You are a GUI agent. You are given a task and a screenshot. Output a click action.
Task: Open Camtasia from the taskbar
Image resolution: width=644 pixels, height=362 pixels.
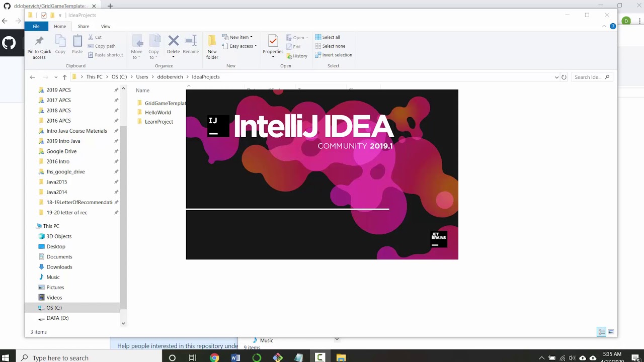point(320,357)
